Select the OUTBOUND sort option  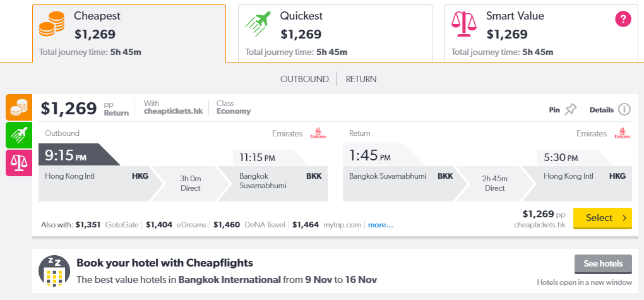coord(304,79)
